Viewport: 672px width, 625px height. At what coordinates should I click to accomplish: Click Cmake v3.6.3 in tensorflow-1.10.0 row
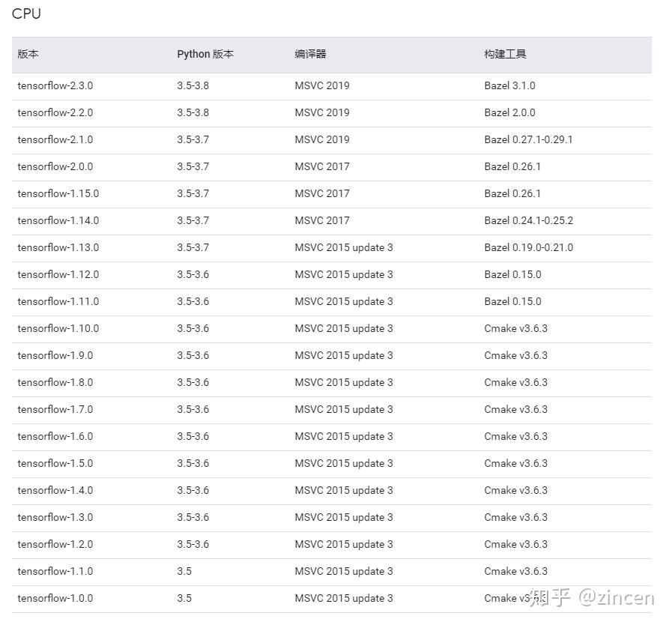(x=516, y=329)
